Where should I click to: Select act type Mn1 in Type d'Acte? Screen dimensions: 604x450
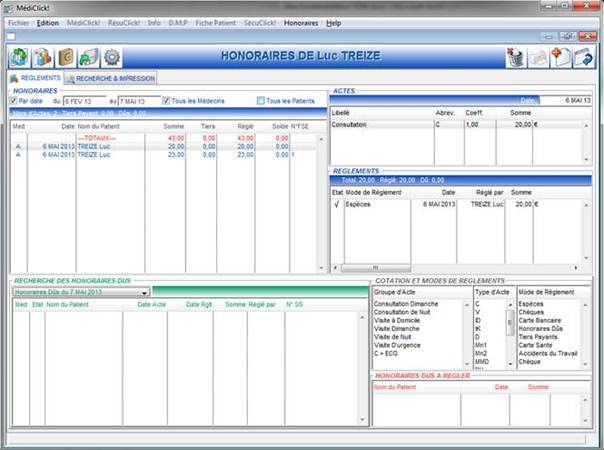[x=481, y=345]
